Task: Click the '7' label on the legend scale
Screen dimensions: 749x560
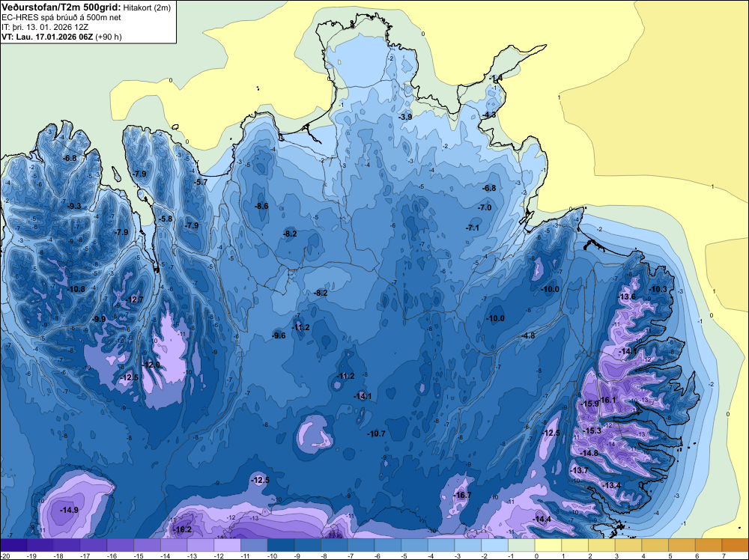Action: click(x=724, y=556)
